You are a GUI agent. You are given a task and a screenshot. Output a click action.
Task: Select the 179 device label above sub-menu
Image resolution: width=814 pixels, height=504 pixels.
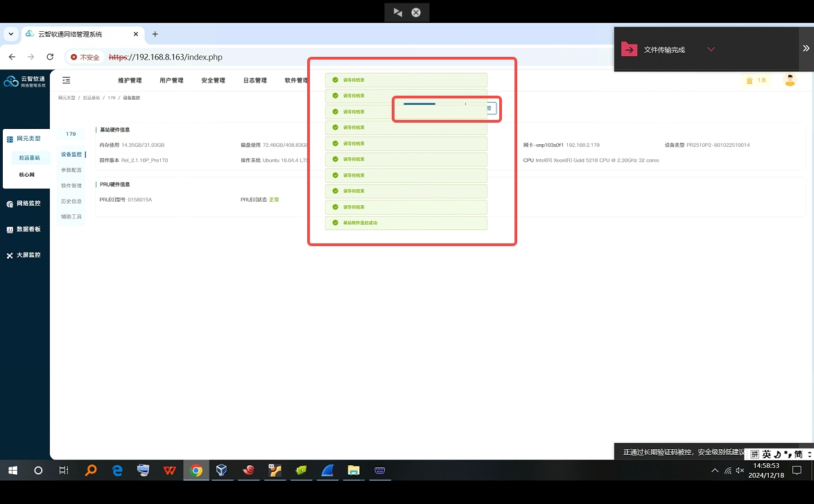71,134
